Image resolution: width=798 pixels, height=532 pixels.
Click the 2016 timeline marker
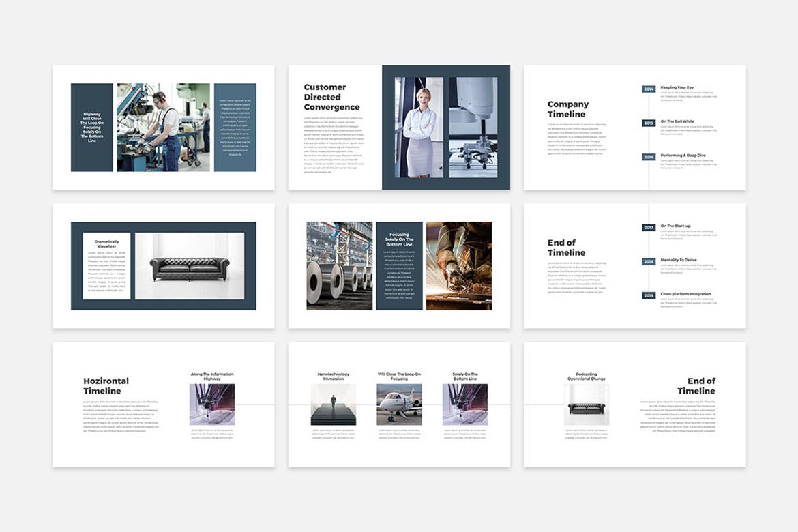(x=648, y=157)
